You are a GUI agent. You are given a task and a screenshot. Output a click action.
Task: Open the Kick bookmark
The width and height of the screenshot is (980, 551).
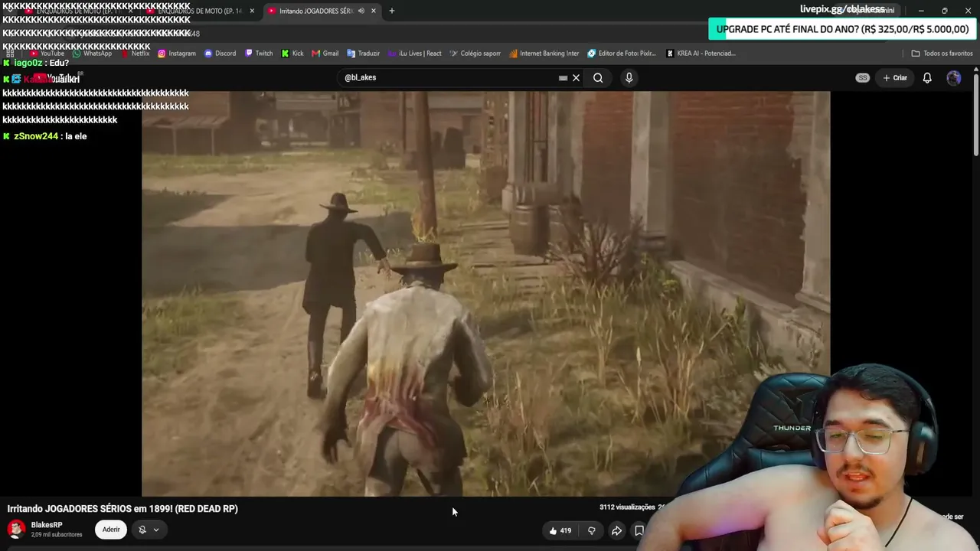[x=292, y=54]
